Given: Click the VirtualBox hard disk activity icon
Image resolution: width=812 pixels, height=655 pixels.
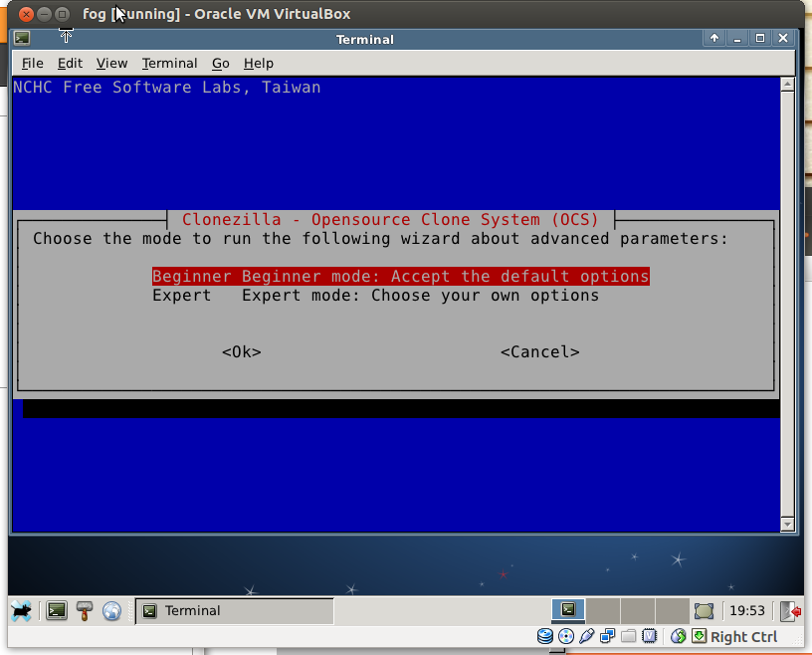Looking at the screenshot, I should [545, 636].
